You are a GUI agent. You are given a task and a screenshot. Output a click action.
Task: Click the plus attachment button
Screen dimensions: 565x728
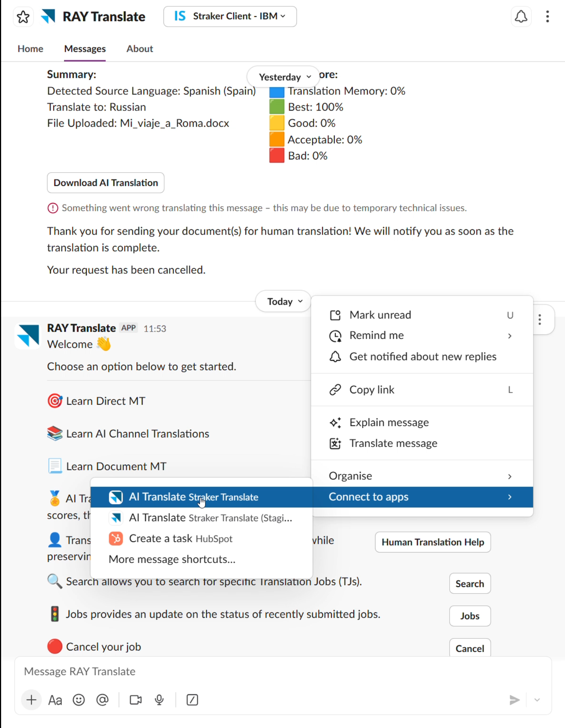click(x=32, y=700)
